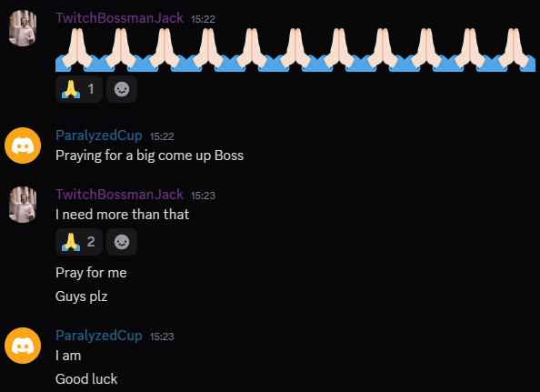
Task: Open the ParalyzedCup username at 15:23
Action: click(x=99, y=336)
